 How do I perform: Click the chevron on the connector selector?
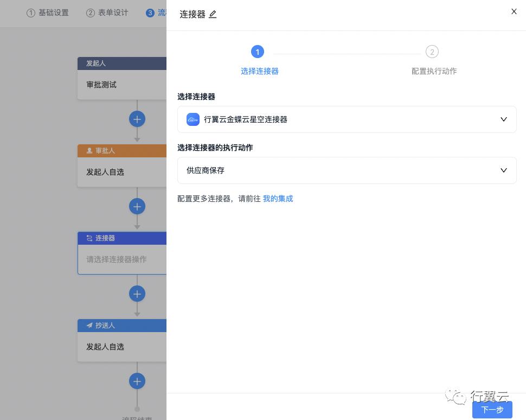coord(503,119)
